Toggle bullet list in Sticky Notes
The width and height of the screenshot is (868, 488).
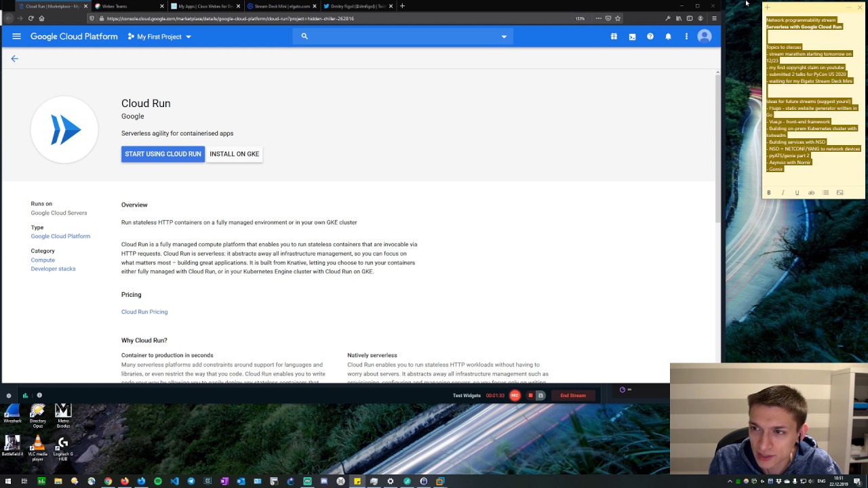[825, 193]
